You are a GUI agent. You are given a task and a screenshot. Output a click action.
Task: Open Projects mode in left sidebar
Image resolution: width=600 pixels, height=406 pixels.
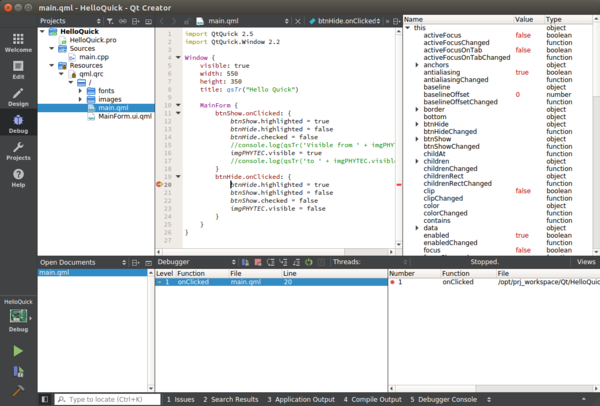point(18,151)
